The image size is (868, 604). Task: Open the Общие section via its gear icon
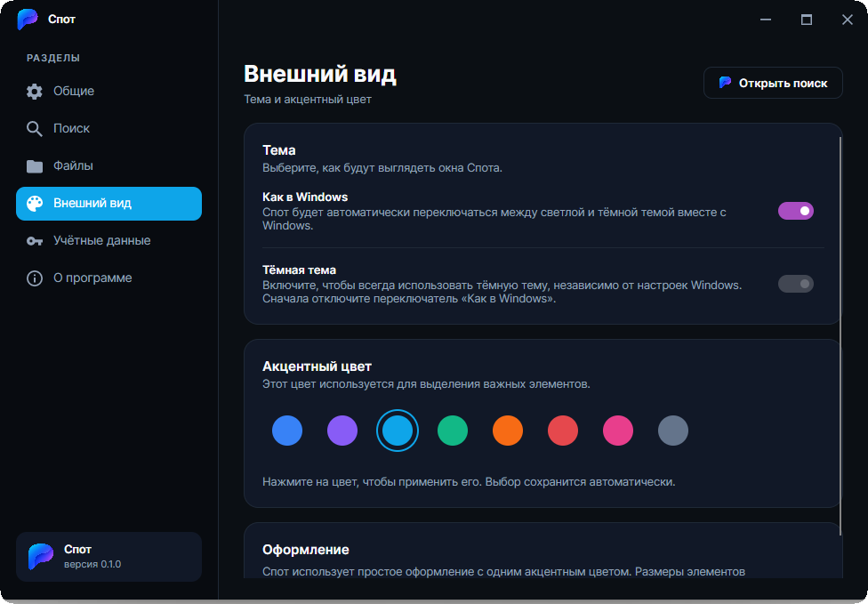pyautogui.click(x=35, y=92)
